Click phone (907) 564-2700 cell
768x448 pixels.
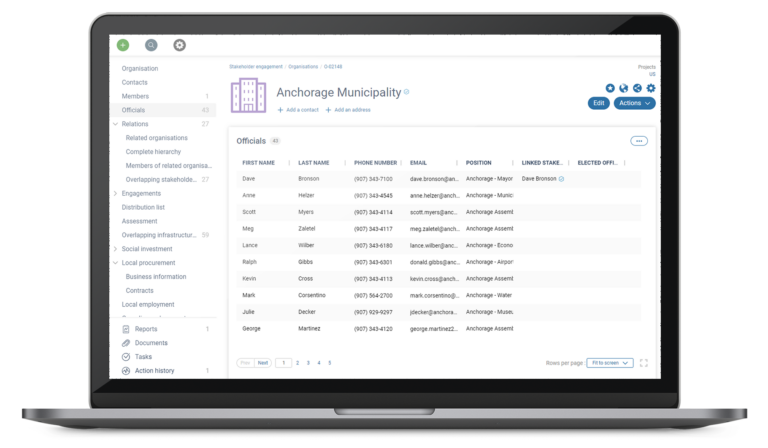click(x=373, y=296)
